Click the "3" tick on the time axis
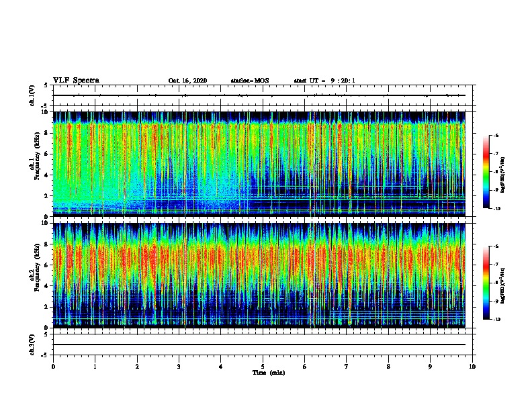This screenshot has height=411, width=532. coord(179,367)
